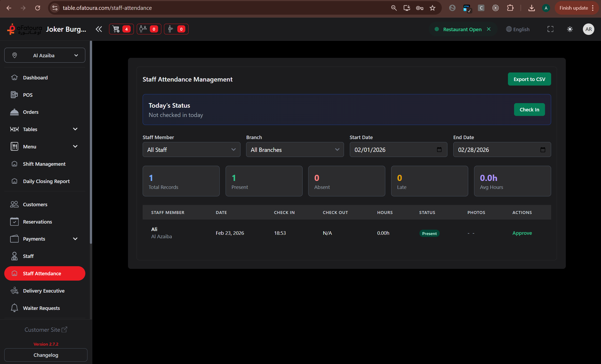Enter fullscreen mode using the expand icon
The image size is (601, 364).
click(550, 29)
